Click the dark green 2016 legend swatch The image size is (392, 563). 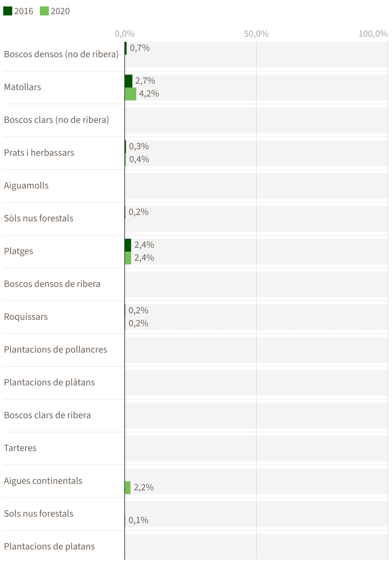point(8,11)
